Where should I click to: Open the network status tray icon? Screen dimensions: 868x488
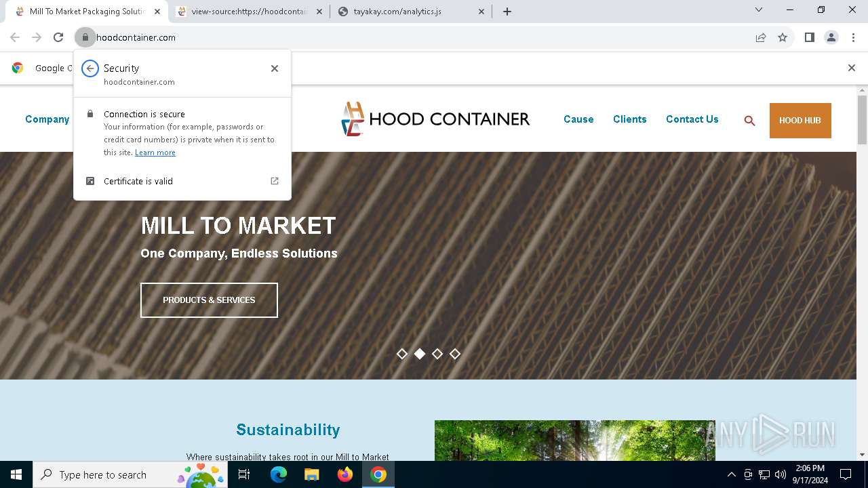pyautogui.click(x=764, y=474)
